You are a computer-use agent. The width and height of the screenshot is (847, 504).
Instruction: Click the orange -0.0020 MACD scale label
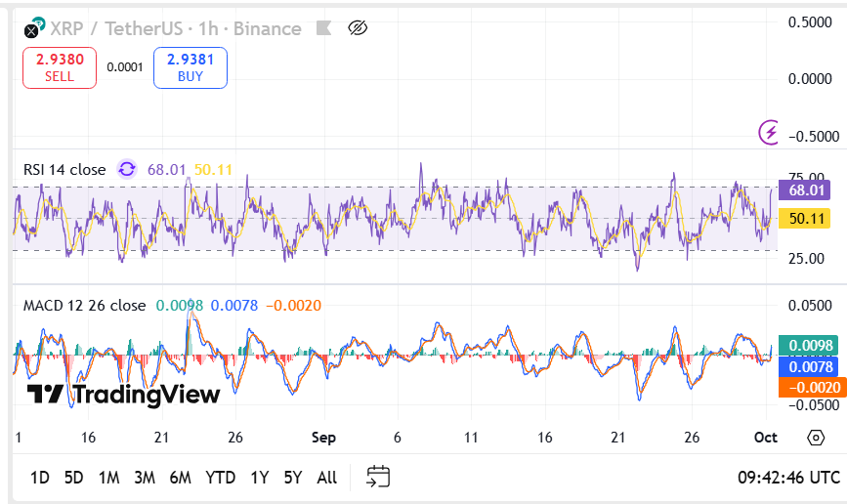pos(810,388)
